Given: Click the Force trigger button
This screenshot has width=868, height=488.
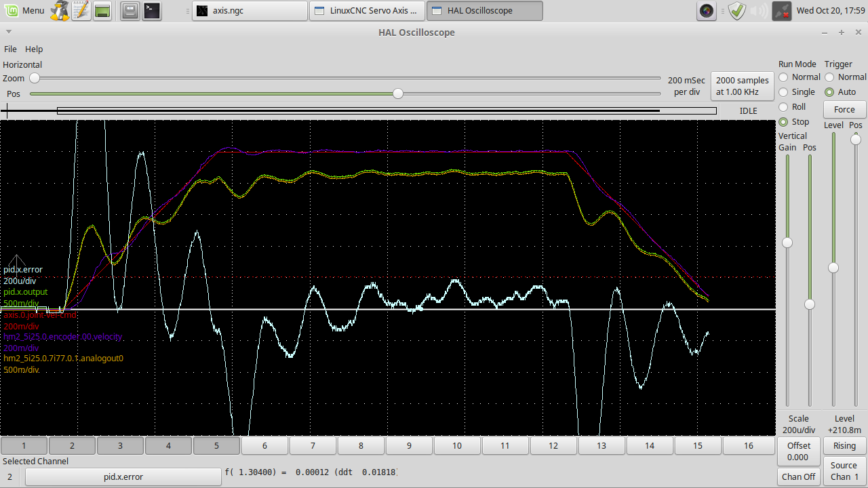Looking at the screenshot, I should tap(844, 109).
